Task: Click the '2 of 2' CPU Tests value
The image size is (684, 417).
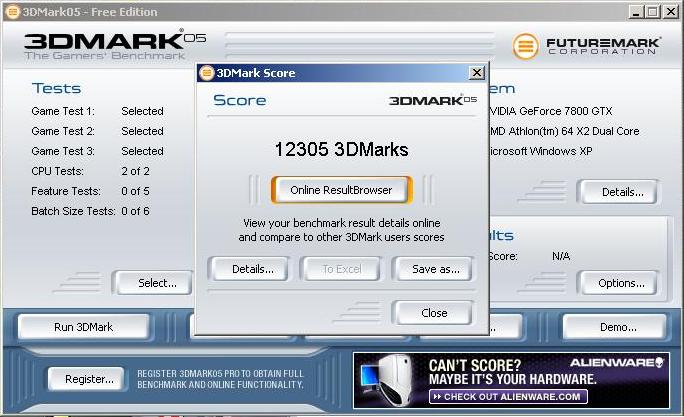Action: [x=135, y=171]
